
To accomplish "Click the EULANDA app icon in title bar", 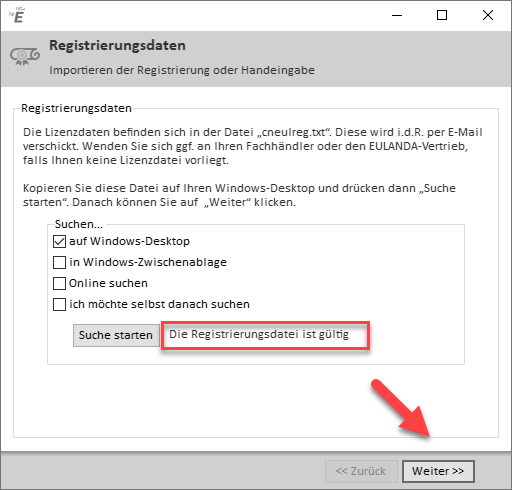I will [x=17, y=15].
